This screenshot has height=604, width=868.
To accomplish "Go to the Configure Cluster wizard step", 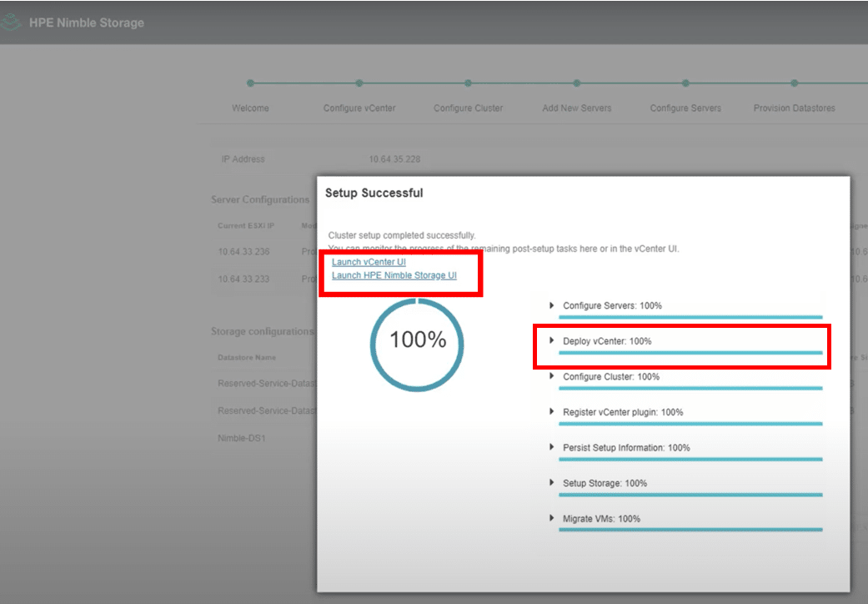I will [x=468, y=108].
